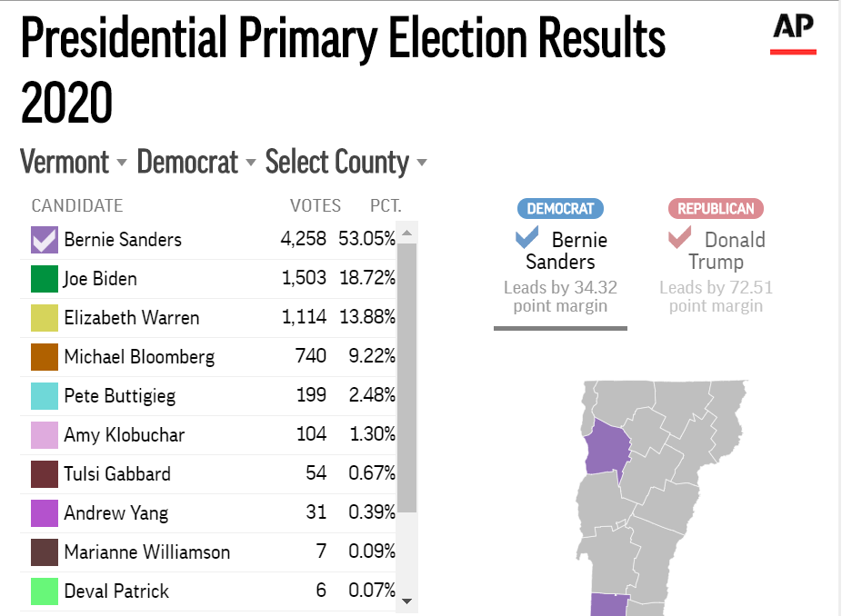Switch to the Republican results tab
842x616 pixels.
(x=716, y=208)
